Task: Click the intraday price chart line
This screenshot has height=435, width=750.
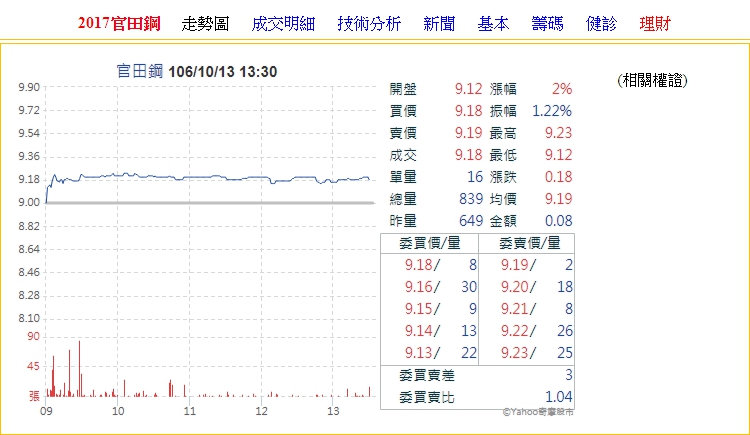Action: (200, 176)
